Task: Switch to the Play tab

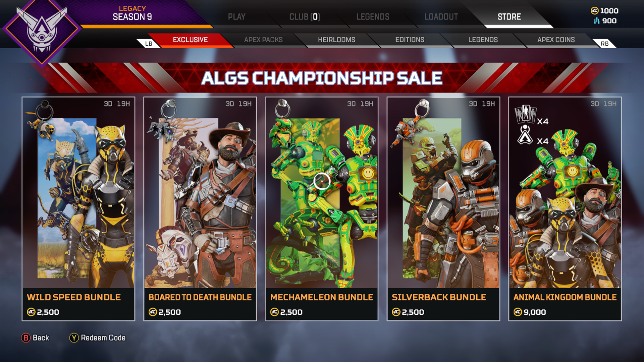Action: coord(236,17)
